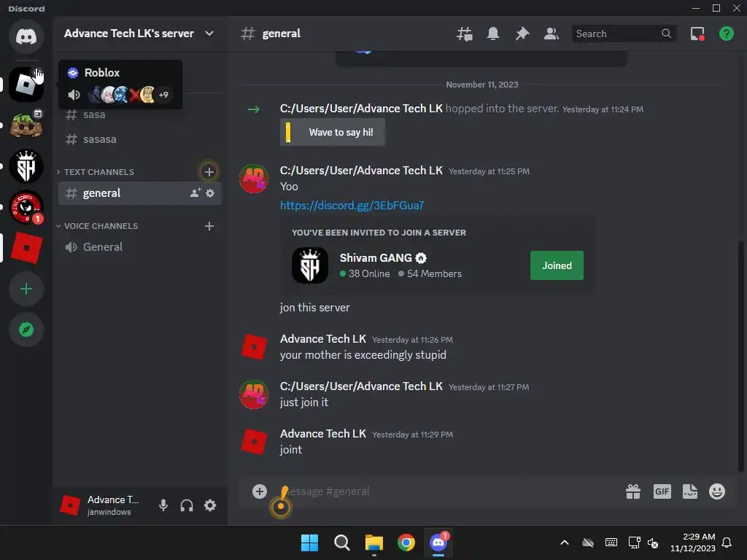Viewport: 747px width, 560px height.
Task: Click C:/Users/User/Advance Tech LK name on Yoo message
Action: coord(361,171)
